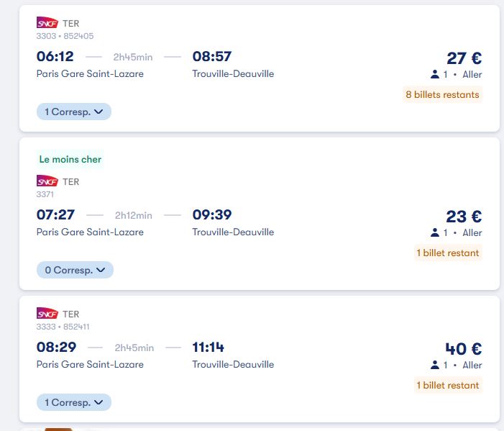The width and height of the screenshot is (504, 431).
Task: Click 09:39 arrival time
Action: [x=212, y=214]
